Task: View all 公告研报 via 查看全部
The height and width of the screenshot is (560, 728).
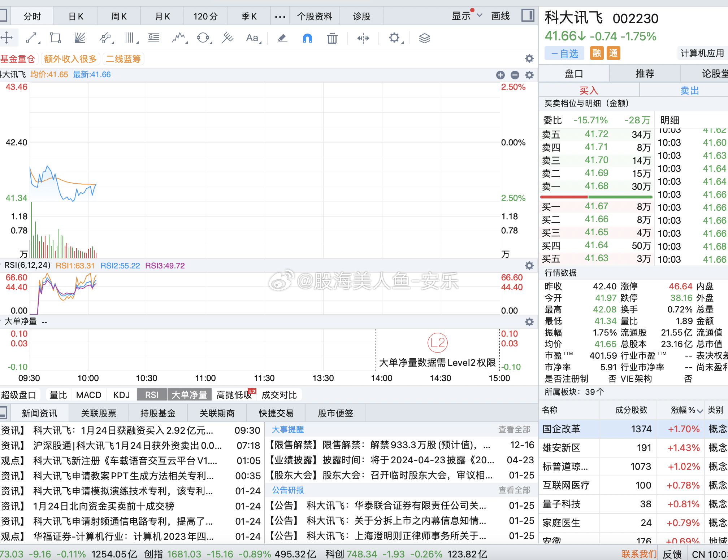Action: pyautogui.click(x=514, y=490)
